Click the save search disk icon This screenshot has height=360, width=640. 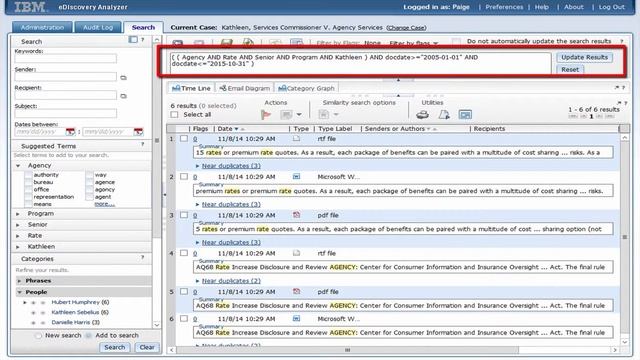point(227,43)
